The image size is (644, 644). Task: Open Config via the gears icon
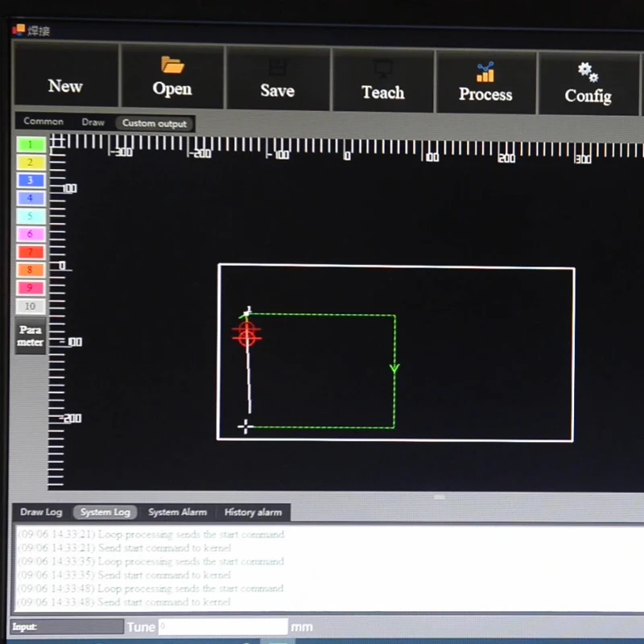click(x=588, y=83)
